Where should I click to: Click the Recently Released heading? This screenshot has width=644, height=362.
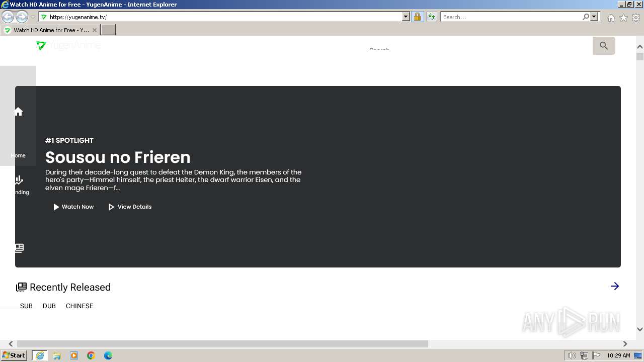70,287
